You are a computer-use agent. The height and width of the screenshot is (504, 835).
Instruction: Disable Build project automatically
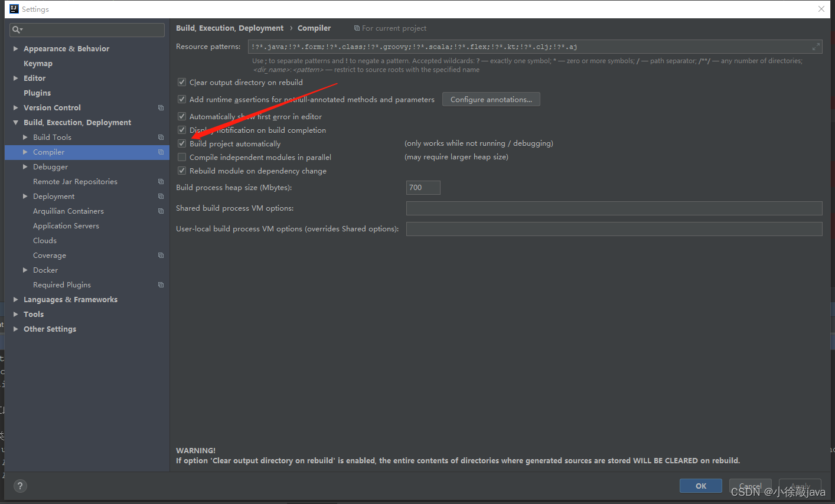pos(182,143)
